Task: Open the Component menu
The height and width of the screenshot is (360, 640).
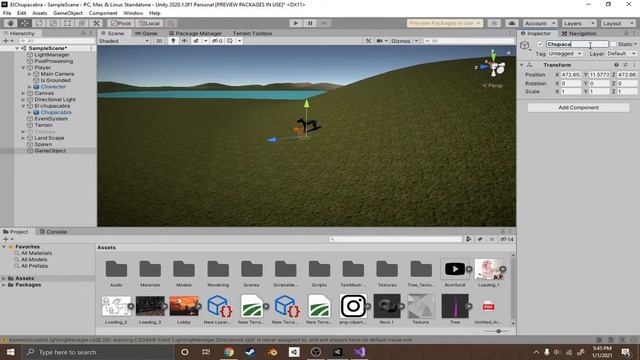Action: coord(103,13)
